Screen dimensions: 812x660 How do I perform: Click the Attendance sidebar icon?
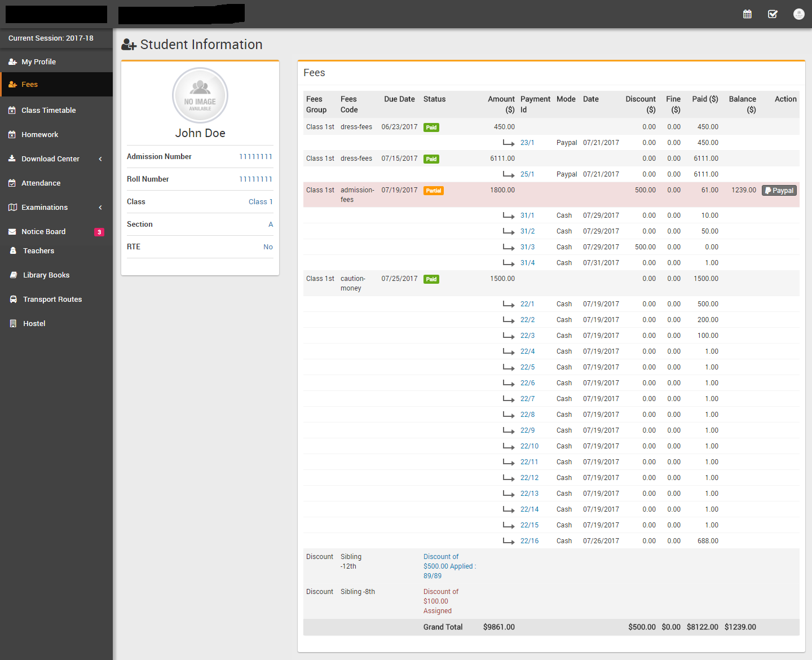[12, 183]
